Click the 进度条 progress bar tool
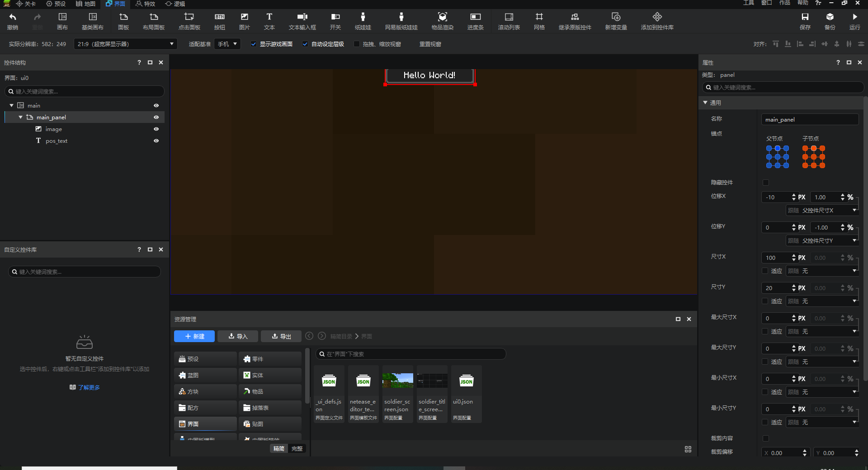 [475, 21]
